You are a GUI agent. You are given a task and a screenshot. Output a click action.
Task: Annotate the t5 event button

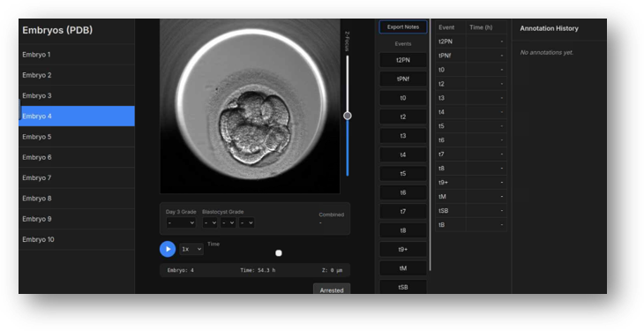point(403,174)
